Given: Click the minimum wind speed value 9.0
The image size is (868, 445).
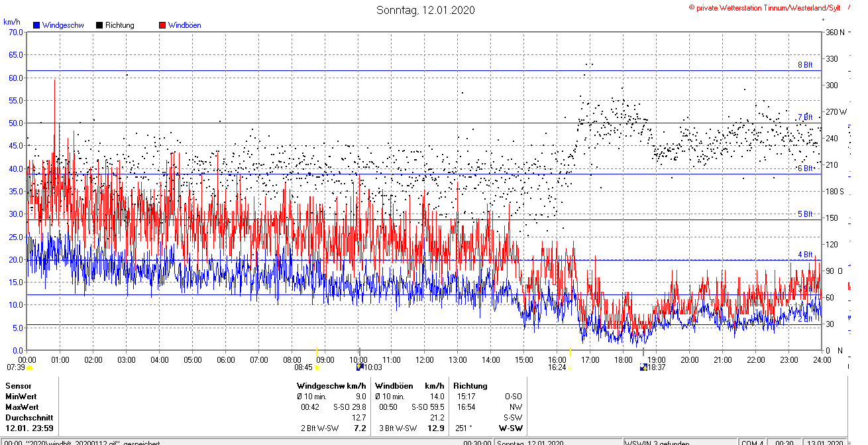Looking at the screenshot, I should [x=360, y=397].
